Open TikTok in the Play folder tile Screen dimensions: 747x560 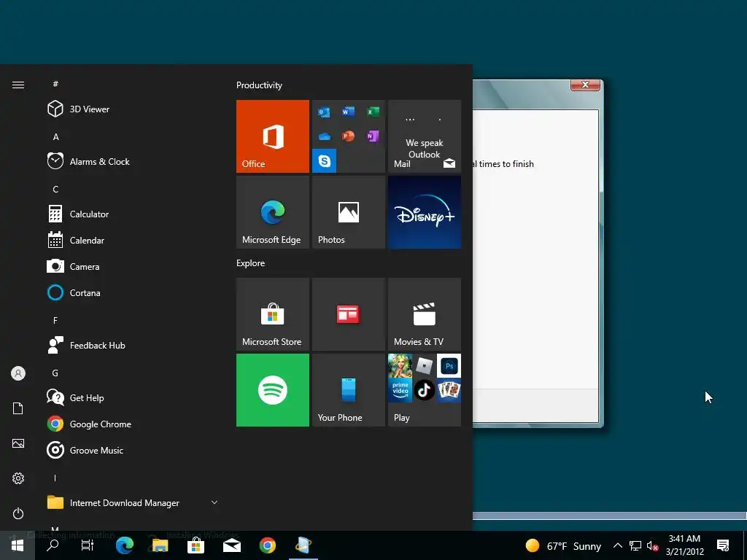[424, 391]
